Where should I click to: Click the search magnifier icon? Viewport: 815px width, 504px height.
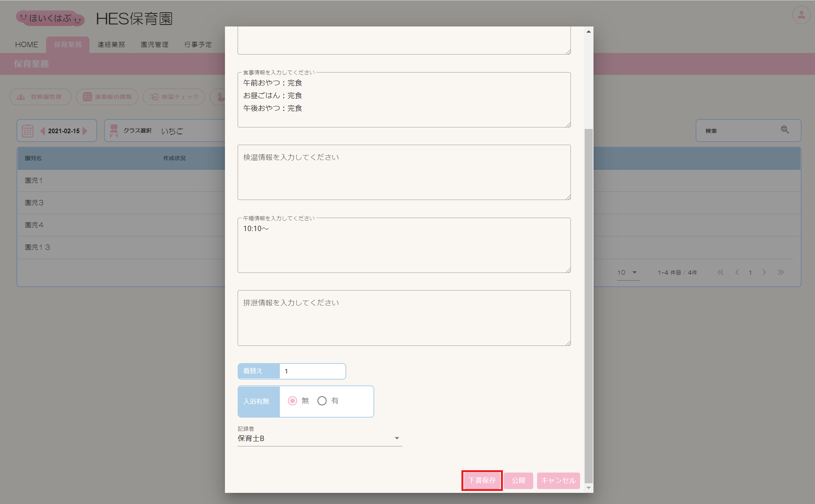[x=785, y=130]
